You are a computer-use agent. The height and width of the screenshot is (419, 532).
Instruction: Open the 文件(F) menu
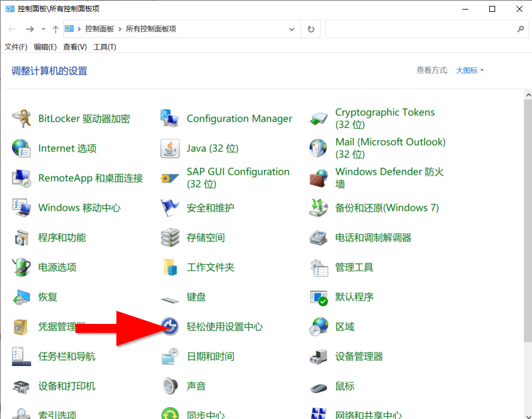pos(16,47)
